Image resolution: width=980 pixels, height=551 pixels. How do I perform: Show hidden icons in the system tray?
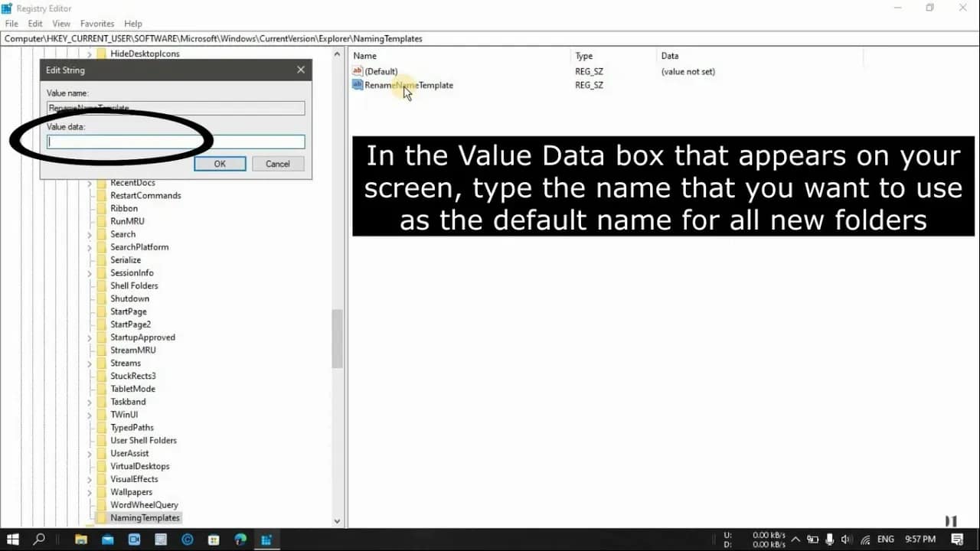coord(795,540)
